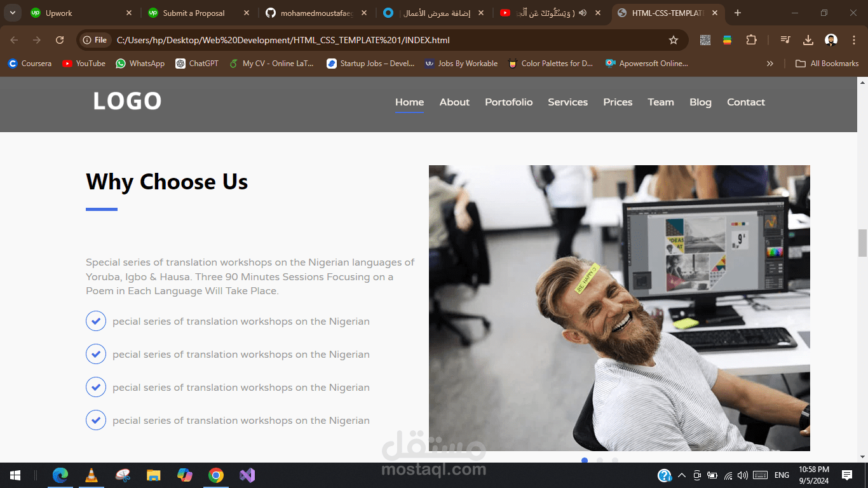
Task: Switch ENG keyboard language
Action: point(782,475)
